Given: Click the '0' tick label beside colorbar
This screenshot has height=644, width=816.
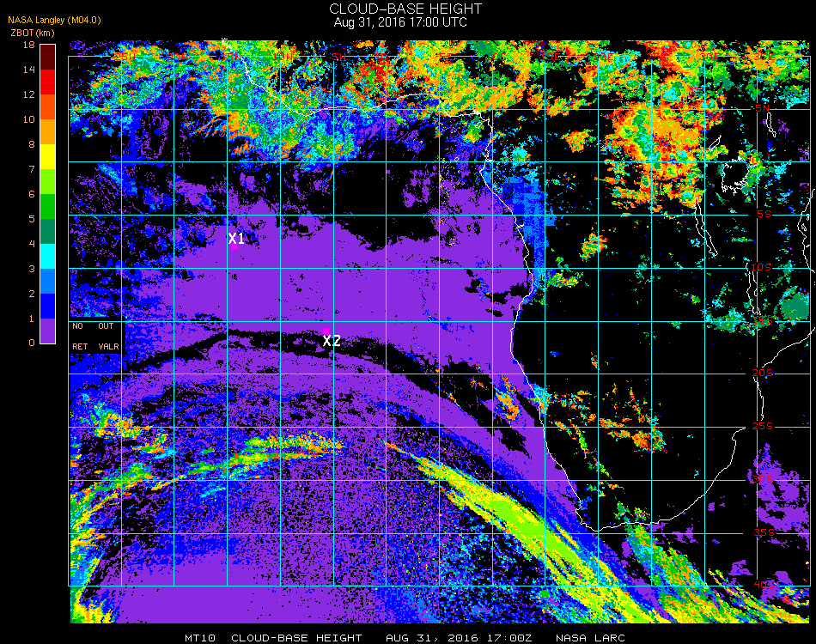Looking at the screenshot, I should coord(31,343).
